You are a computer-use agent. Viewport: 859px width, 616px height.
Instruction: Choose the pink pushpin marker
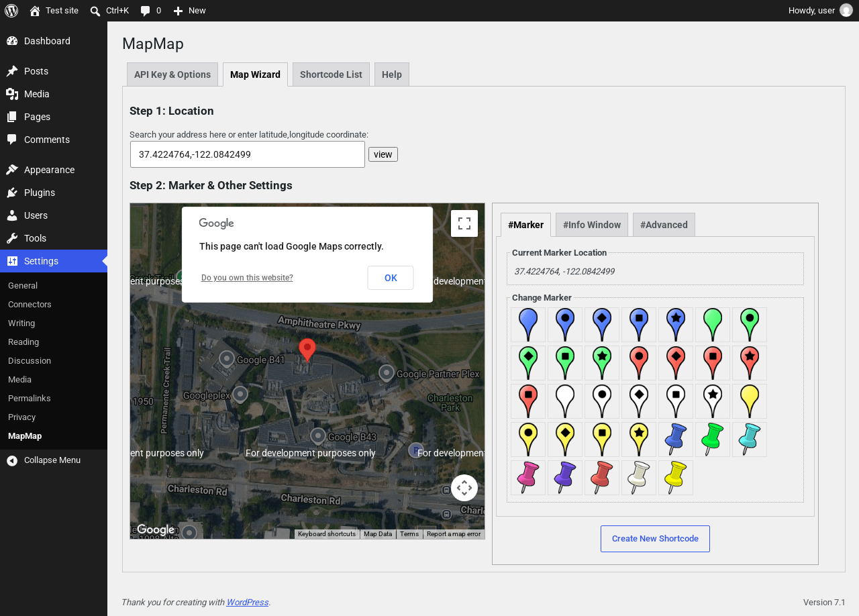[528, 478]
